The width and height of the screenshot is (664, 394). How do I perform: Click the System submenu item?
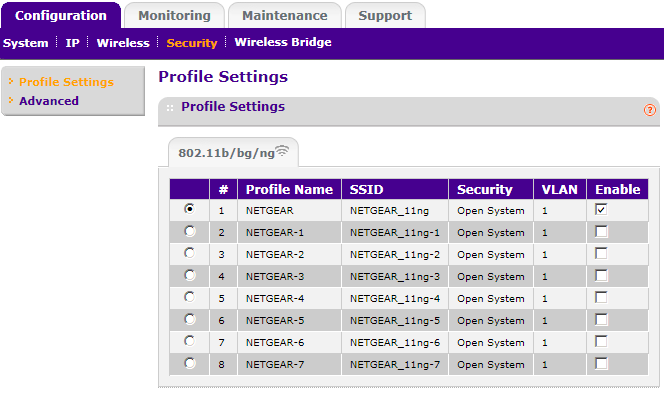point(25,43)
